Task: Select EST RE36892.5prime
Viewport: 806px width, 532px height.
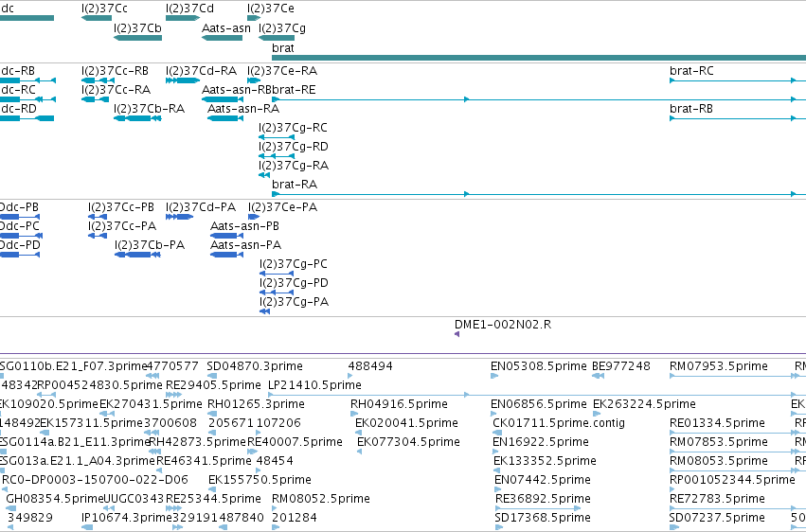Action: tap(538, 509)
